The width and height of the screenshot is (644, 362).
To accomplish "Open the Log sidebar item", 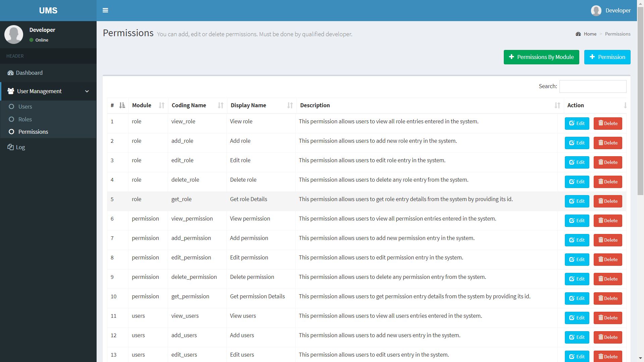I will click(x=20, y=147).
